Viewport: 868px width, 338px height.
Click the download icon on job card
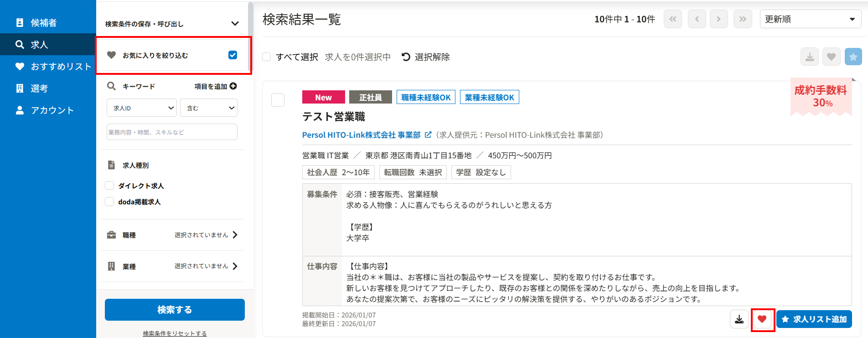[739, 319]
